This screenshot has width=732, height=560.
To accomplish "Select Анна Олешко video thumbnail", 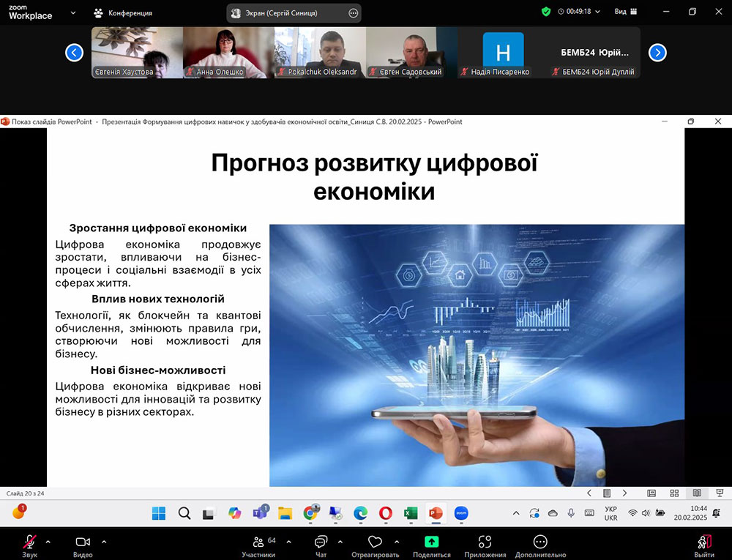I will [228, 52].
